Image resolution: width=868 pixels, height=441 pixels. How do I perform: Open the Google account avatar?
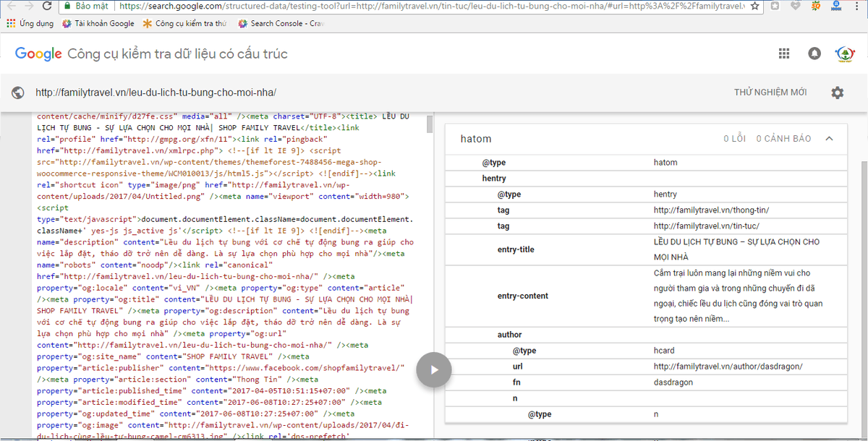(x=844, y=53)
